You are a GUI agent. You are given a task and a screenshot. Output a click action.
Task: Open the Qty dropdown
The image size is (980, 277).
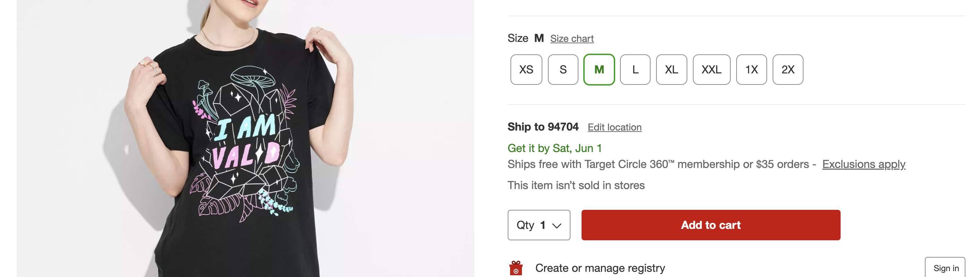[x=538, y=225]
